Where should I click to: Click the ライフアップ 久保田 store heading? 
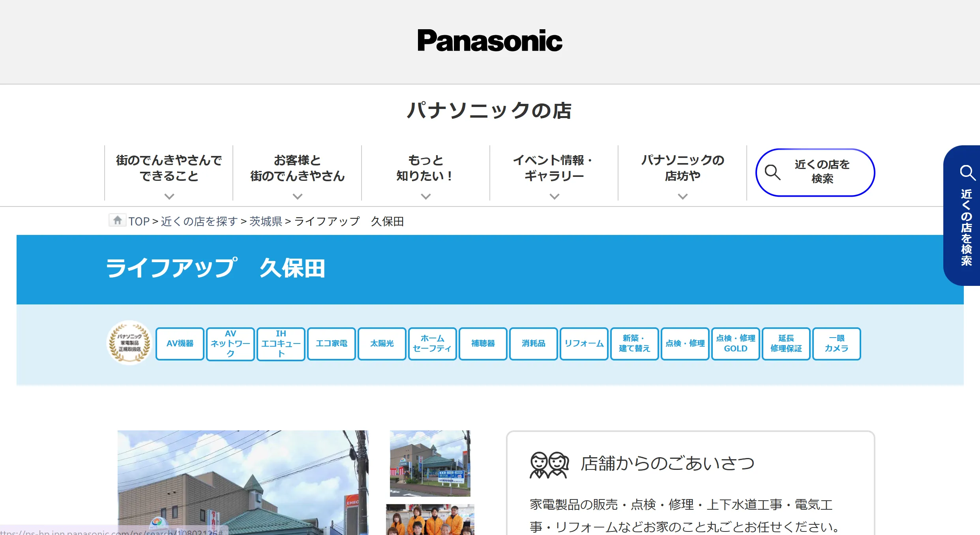pos(215,268)
